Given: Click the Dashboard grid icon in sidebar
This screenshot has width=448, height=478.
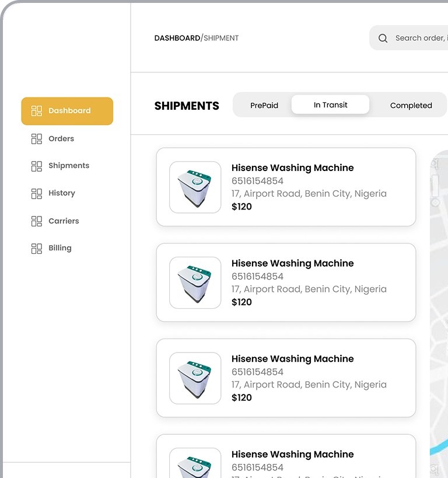Looking at the screenshot, I should click(x=37, y=111).
